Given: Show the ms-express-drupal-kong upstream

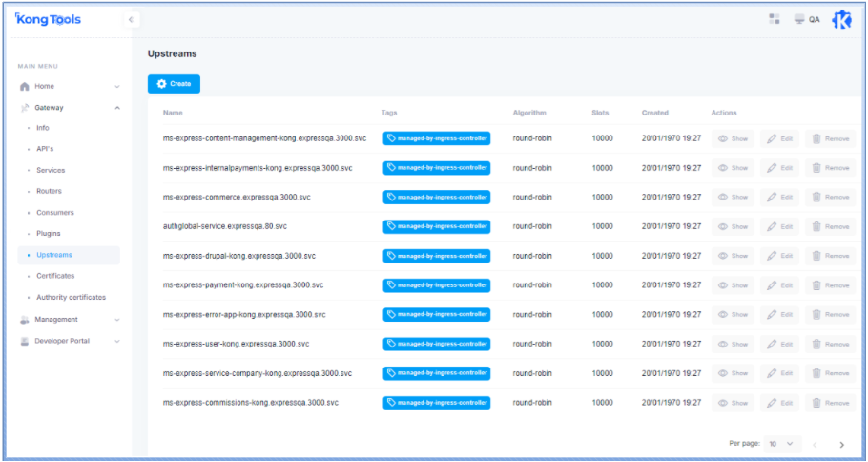Looking at the screenshot, I should tap(733, 256).
